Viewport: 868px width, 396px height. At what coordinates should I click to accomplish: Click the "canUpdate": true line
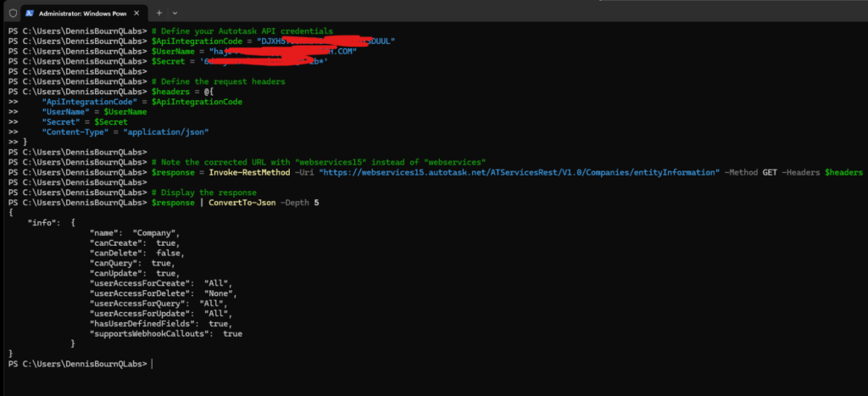pos(135,273)
